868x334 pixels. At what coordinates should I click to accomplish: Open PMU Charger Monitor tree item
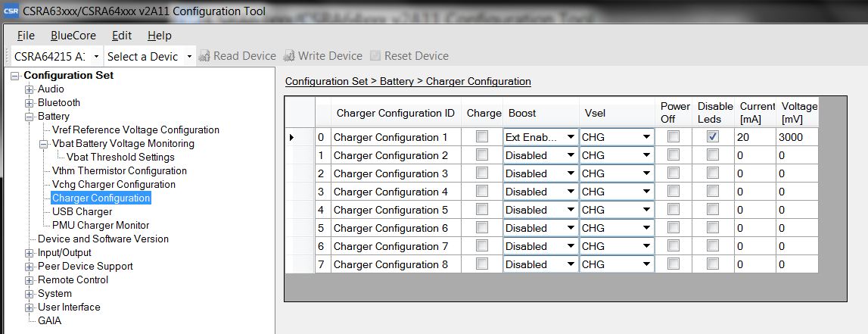pyautogui.click(x=101, y=225)
